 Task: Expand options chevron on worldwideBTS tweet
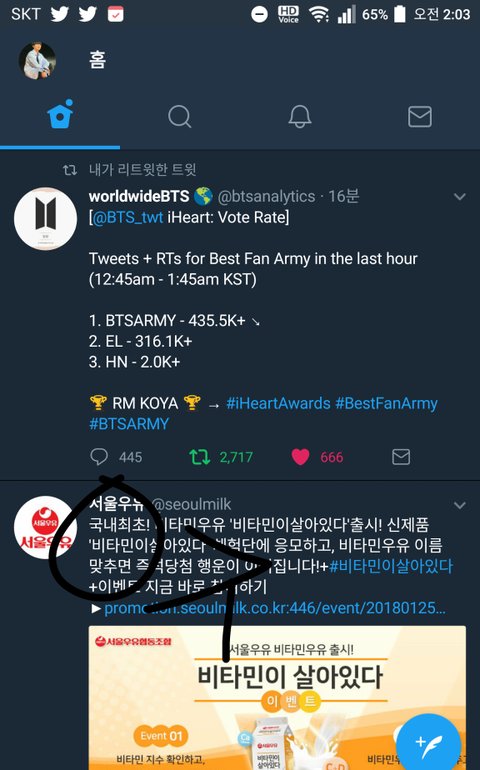459,197
